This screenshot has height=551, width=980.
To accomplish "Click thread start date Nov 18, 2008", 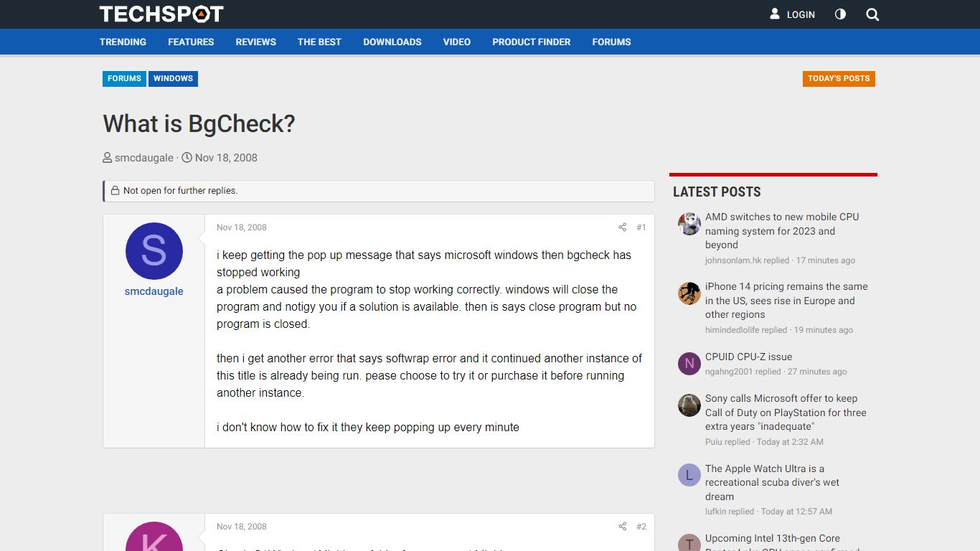I will (226, 158).
